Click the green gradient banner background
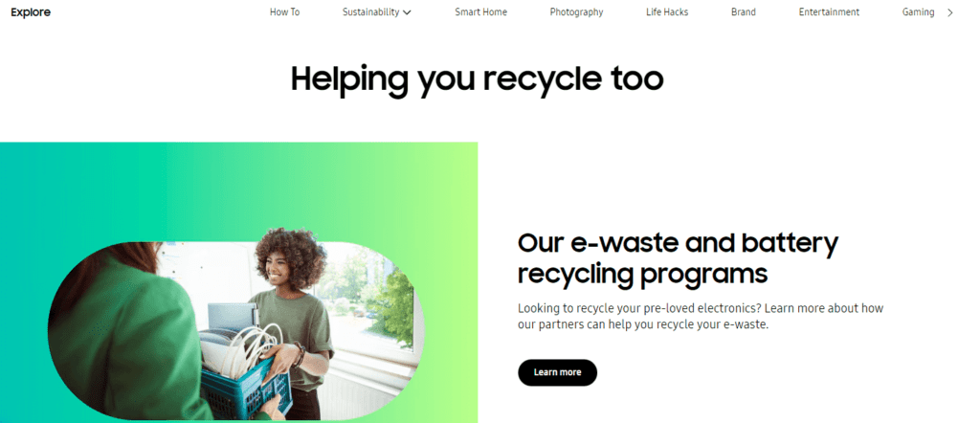The width and height of the screenshot is (980, 423). (238, 188)
